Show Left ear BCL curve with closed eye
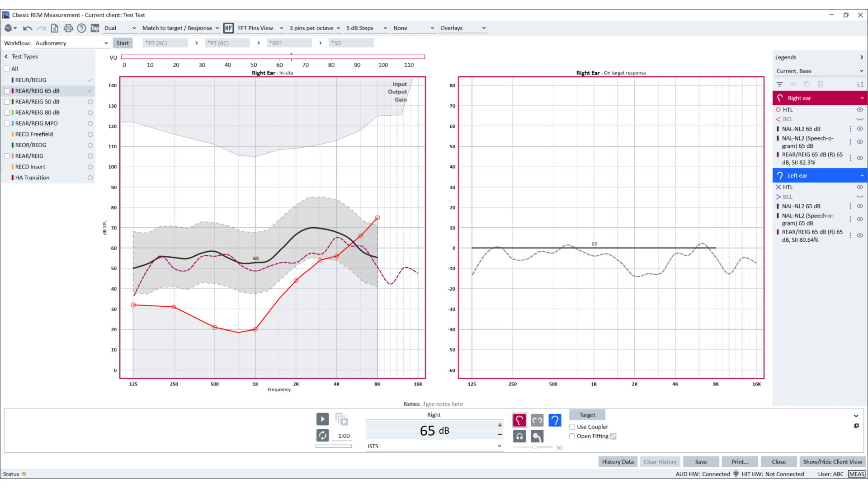The width and height of the screenshot is (868, 488). pos(860,197)
